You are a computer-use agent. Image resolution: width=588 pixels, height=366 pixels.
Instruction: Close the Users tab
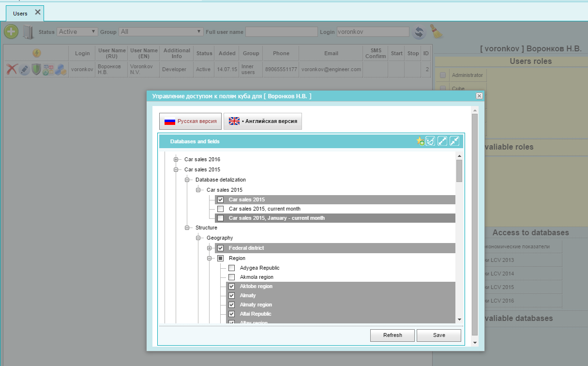(x=38, y=12)
